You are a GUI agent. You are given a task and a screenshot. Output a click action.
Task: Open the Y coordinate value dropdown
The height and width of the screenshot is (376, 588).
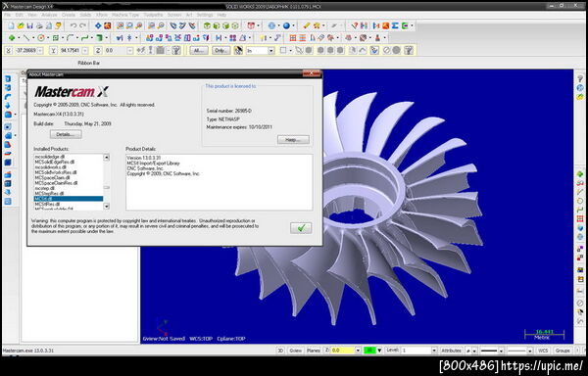[85, 51]
